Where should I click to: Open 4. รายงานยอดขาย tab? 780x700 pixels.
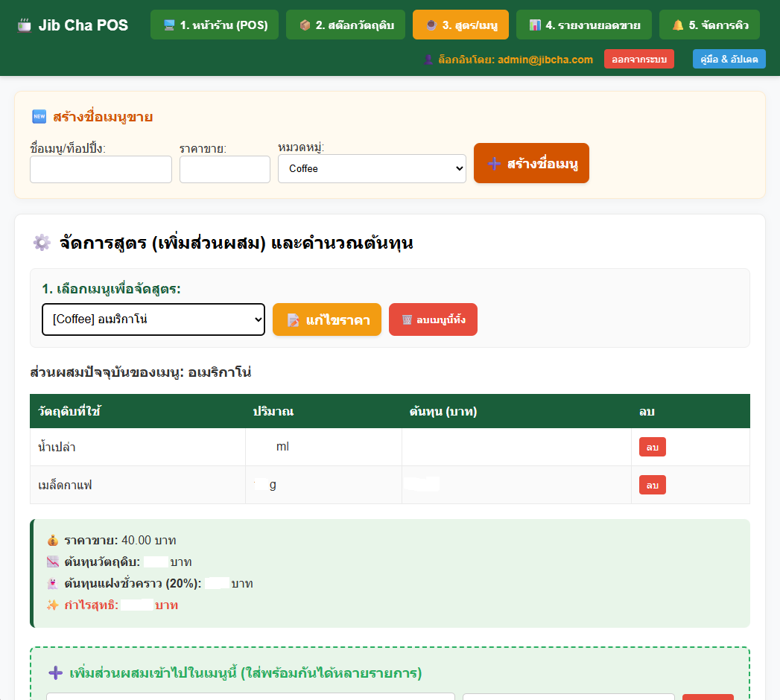point(584,25)
